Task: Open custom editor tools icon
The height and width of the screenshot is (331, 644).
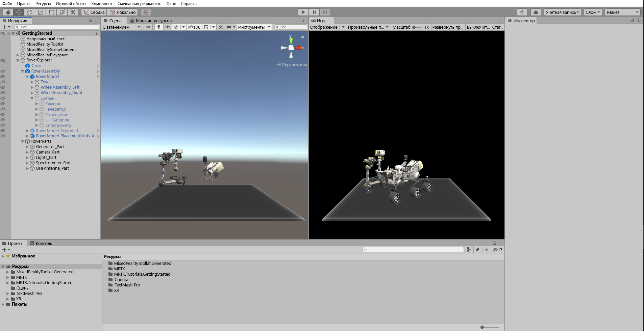Action: 73,12
